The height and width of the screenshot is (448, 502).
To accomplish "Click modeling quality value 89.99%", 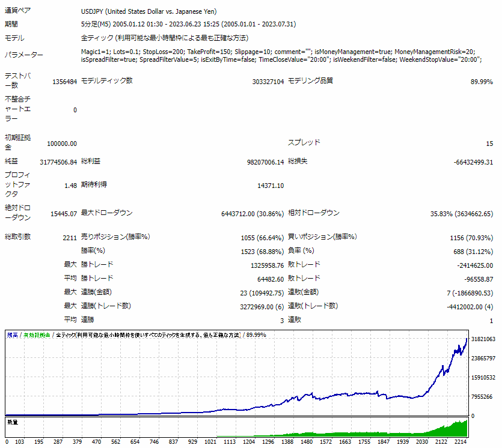I will 482,82.
